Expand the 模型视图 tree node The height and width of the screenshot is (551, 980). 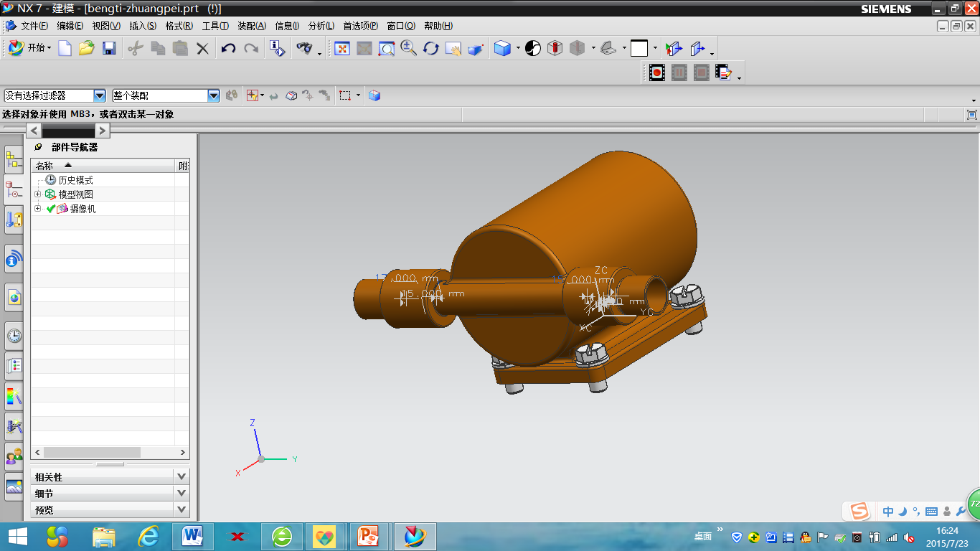point(38,194)
